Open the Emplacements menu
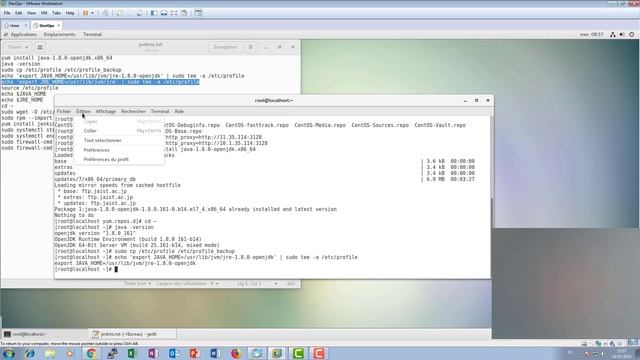The height and width of the screenshot is (360, 640). [x=60, y=35]
